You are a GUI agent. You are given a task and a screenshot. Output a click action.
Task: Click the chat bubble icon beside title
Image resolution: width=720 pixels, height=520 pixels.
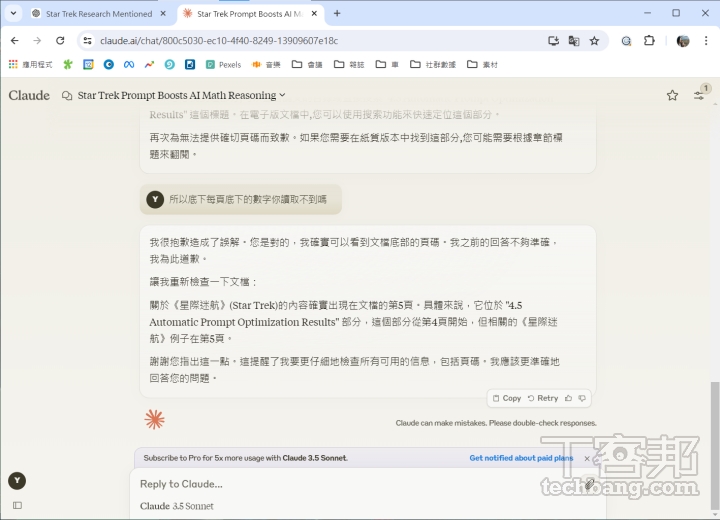click(67, 96)
